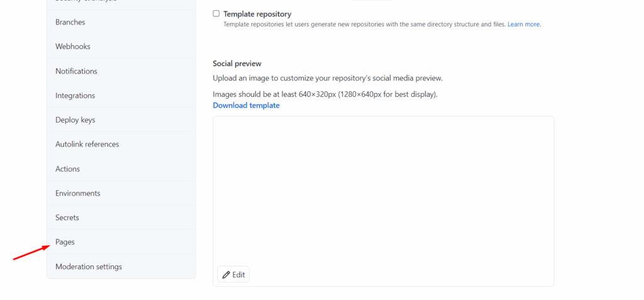Click the pencil icon on Edit button
The image size is (644, 300).
[226, 275]
